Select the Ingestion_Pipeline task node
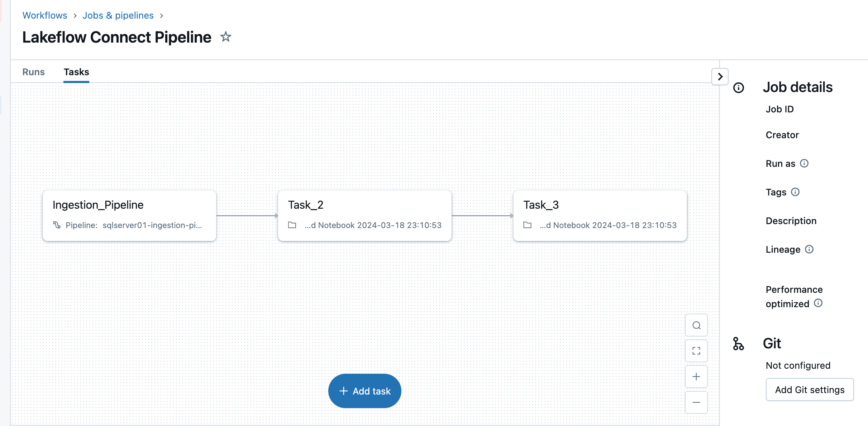This screenshot has width=868, height=426. point(129,216)
